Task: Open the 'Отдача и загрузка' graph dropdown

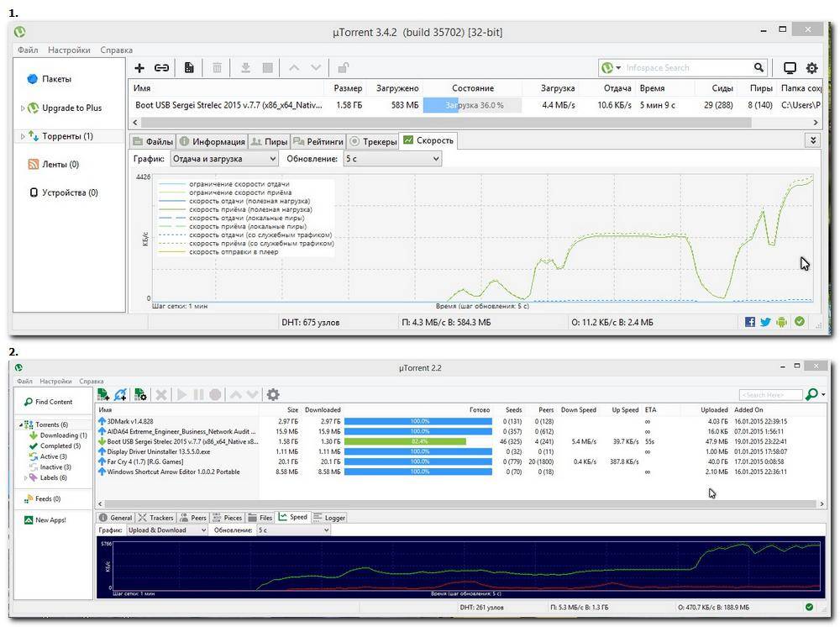Action: pos(225,158)
